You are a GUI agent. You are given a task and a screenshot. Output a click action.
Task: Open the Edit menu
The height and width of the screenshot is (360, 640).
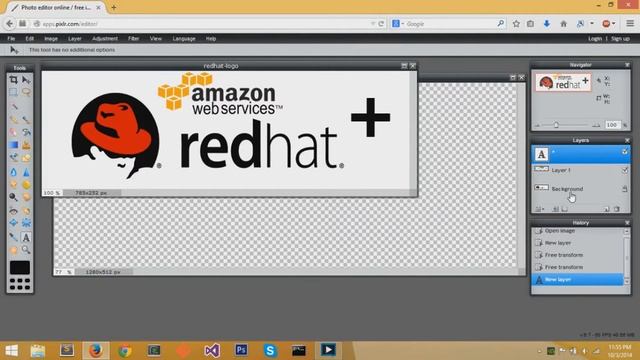30,38
